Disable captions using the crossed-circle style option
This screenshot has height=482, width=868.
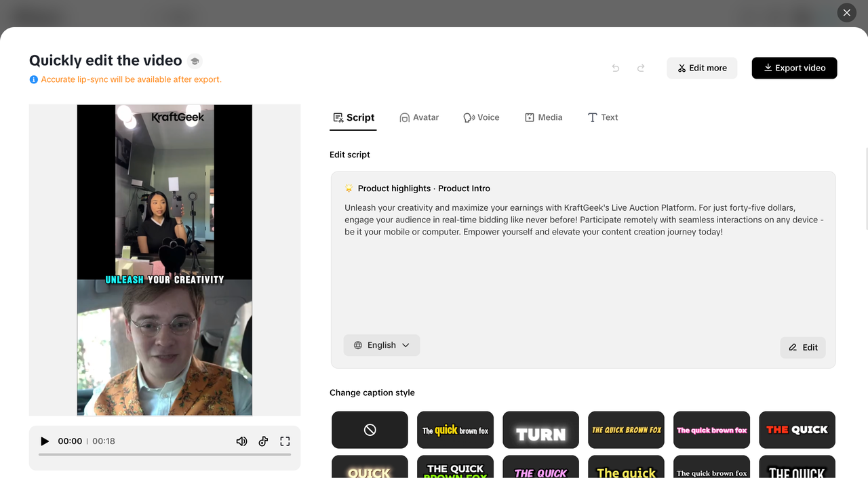370,430
